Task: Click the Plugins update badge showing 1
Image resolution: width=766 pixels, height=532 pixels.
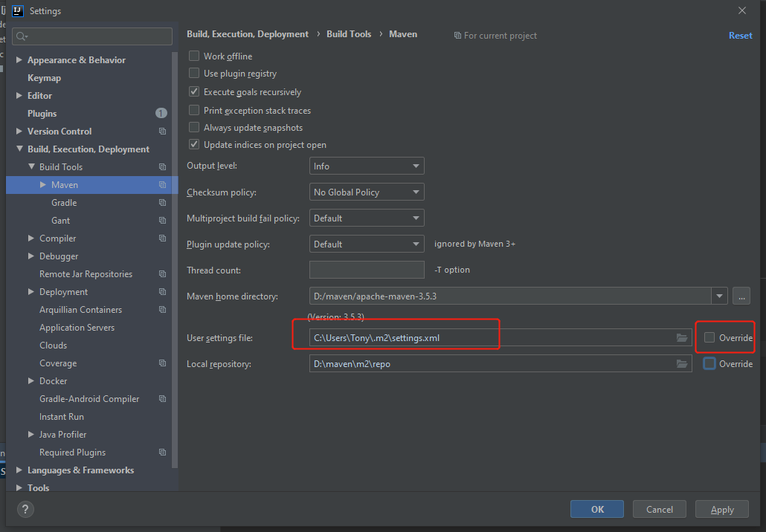Action: click(x=161, y=113)
